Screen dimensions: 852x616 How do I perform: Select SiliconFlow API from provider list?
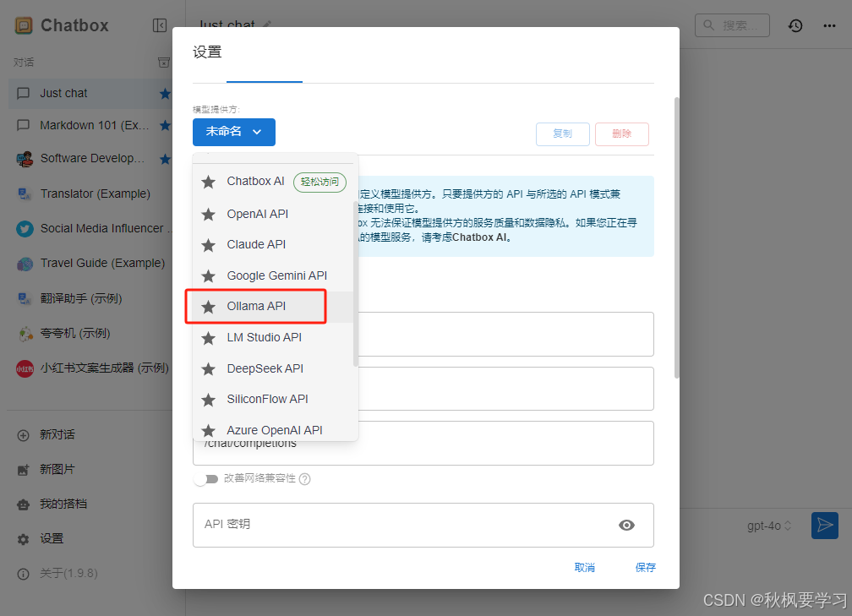(273, 399)
